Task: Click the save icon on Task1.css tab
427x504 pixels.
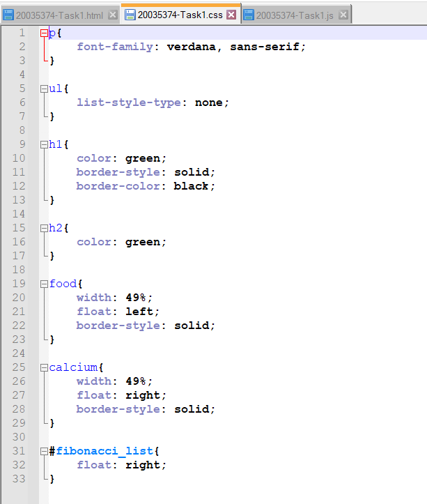Action: tap(130, 15)
